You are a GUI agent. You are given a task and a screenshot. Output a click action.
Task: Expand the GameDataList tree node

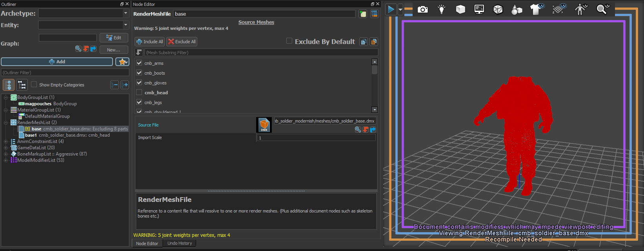coord(5,148)
